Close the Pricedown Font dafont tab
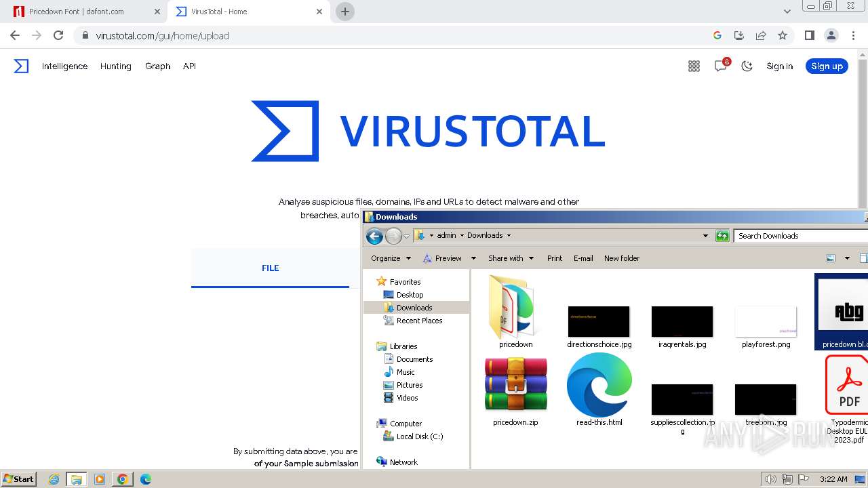This screenshot has height=488, width=868. point(157,12)
